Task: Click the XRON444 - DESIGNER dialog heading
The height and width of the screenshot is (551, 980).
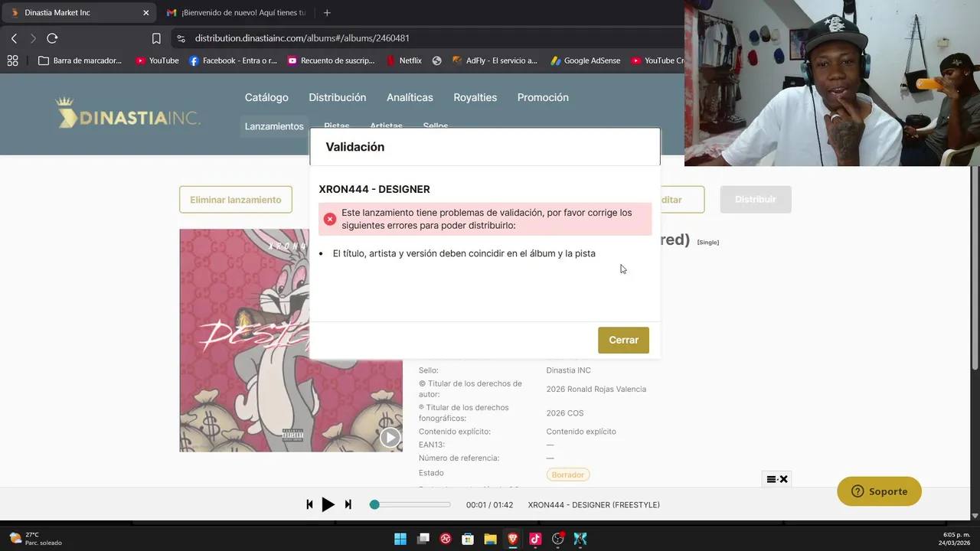Action: [374, 189]
